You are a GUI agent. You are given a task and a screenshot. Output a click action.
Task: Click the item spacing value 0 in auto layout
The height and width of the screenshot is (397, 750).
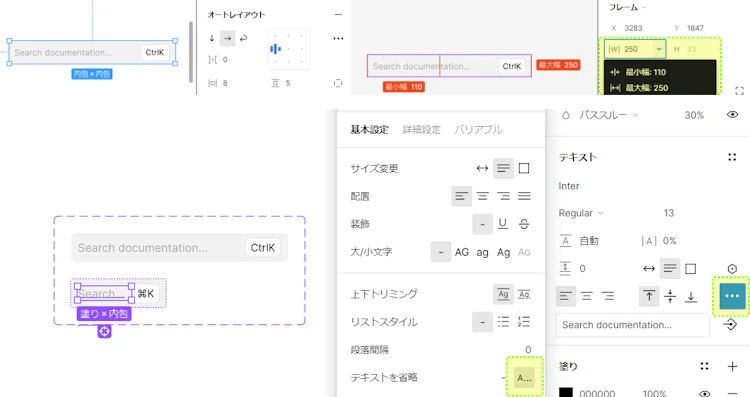[x=225, y=59]
